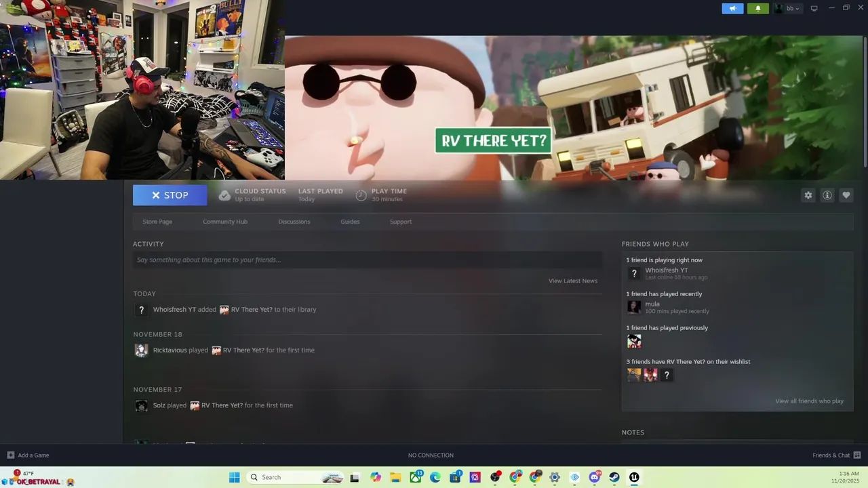Screen dimensions: 868x488
Task: Open Whoisfresh YT in Friends Who Play
Action: pyautogui.click(x=667, y=270)
